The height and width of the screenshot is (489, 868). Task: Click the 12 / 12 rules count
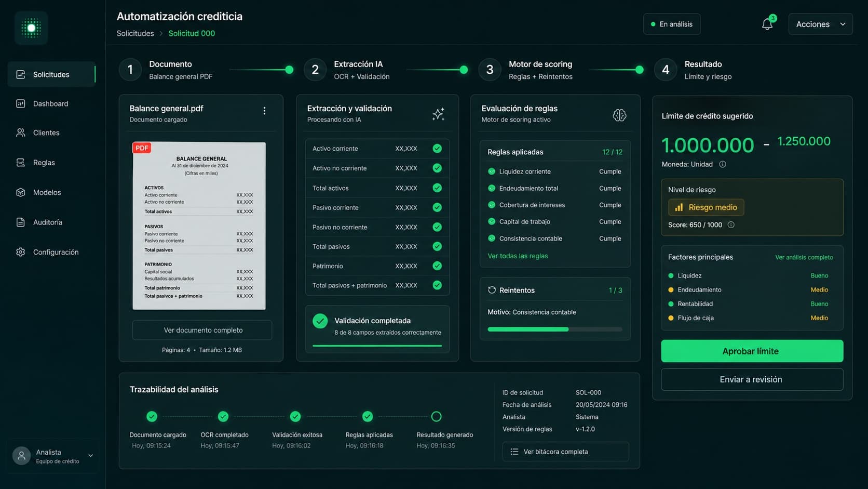pyautogui.click(x=612, y=152)
